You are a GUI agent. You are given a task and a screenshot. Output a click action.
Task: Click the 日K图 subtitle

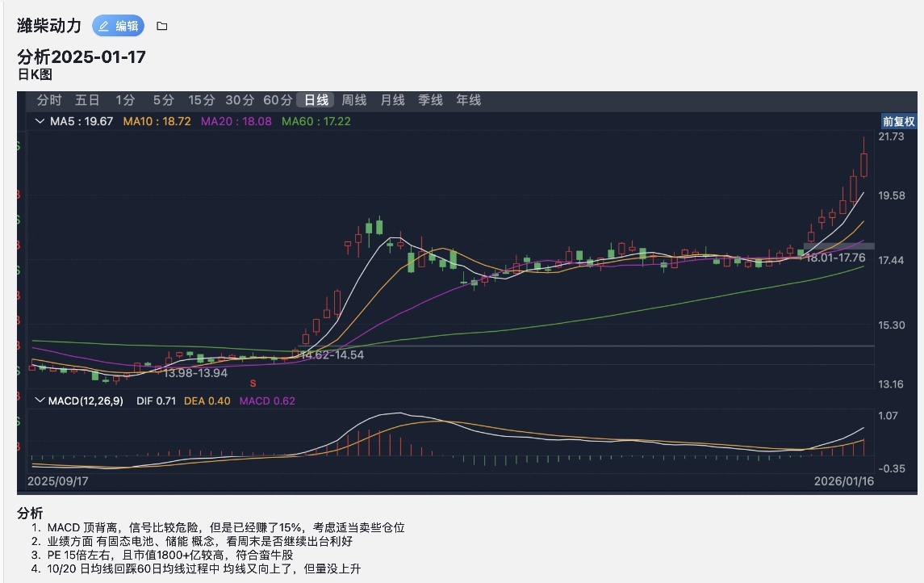[x=35, y=74]
